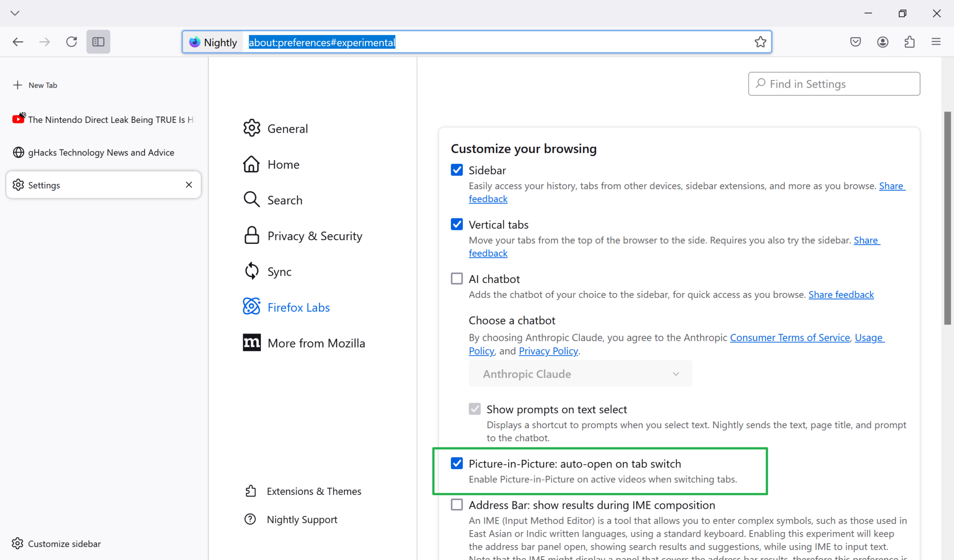
Task: Enable the AI chatbot checkbox
Action: point(457,278)
